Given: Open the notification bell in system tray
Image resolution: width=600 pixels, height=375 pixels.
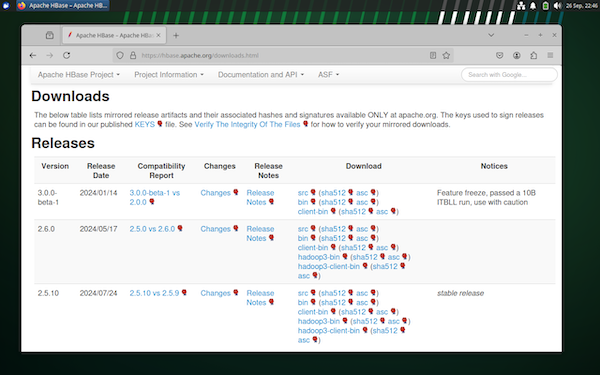Looking at the screenshot, I should point(533,5).
